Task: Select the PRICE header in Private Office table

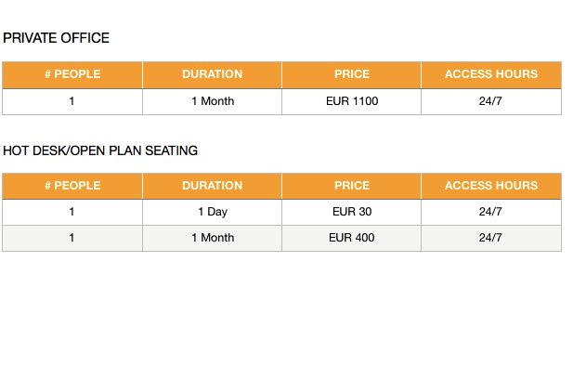Action: 352,75
